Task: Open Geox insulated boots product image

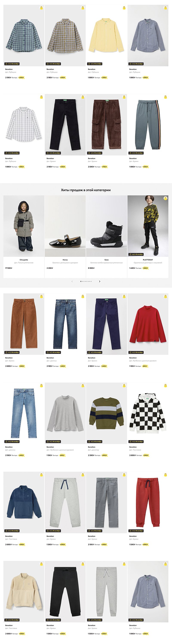Action: click(x=106, y=226)
